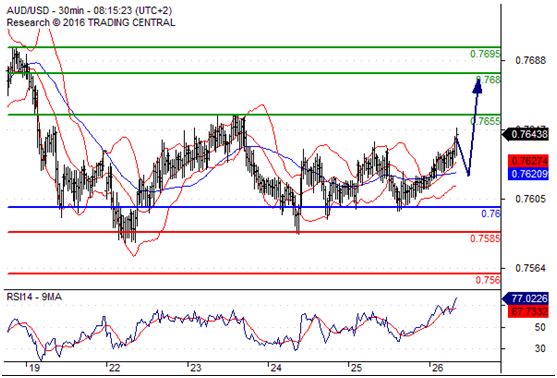
Task: Select the date marker 26 on time axis
Action: click(438, 368)
